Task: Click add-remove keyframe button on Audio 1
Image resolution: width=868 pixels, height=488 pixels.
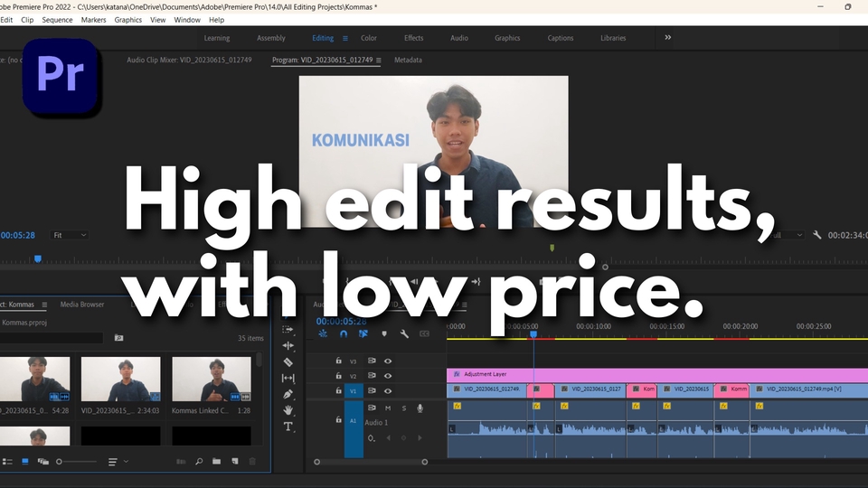Action: [403, 438]
